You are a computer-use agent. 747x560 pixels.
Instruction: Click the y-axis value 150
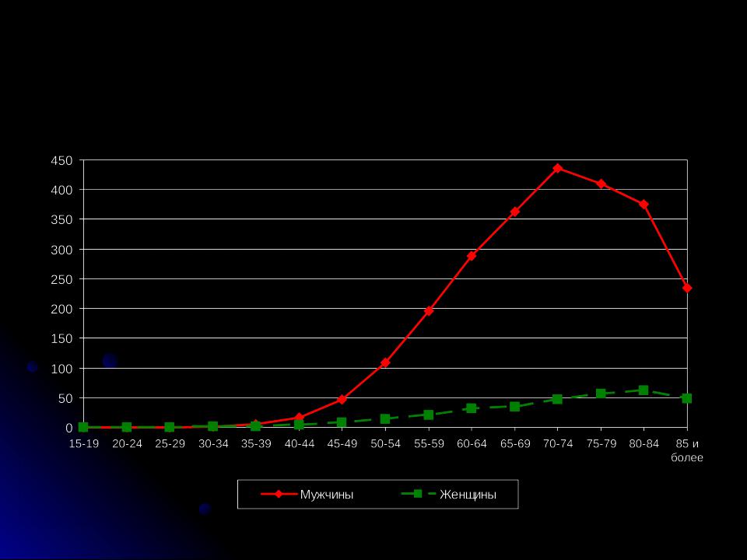(x=61, y=338)
